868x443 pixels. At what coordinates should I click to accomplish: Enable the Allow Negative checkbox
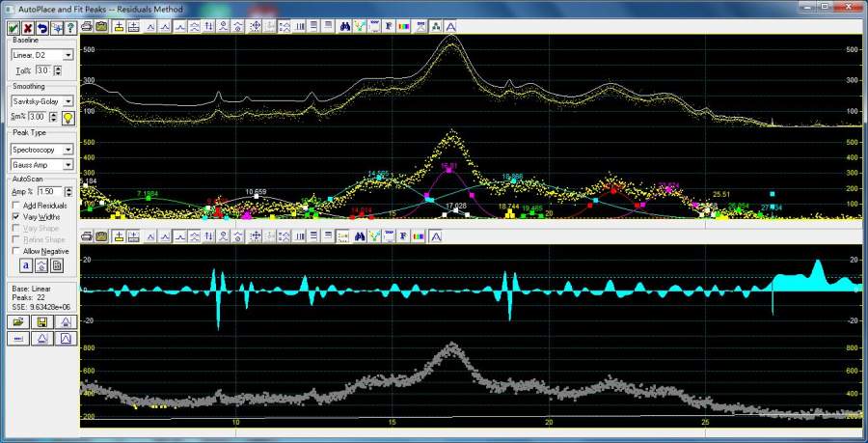point(15,251)
